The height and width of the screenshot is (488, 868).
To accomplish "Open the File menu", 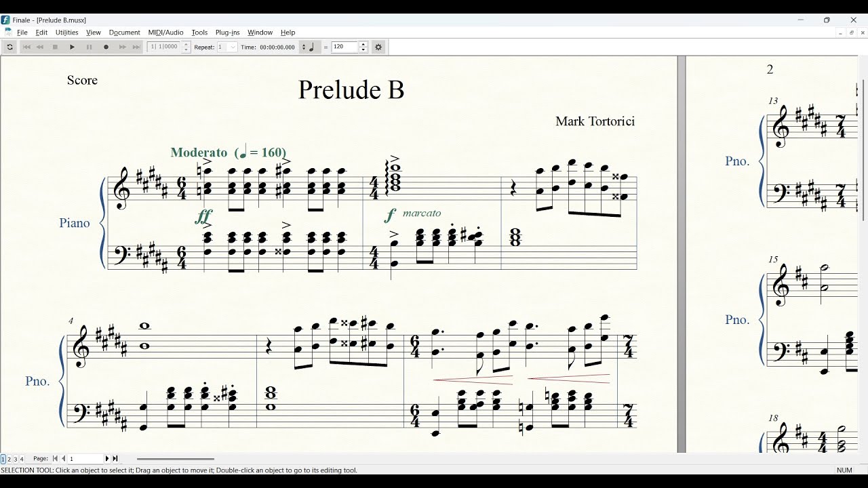I will pyautogui.click(x=22, y=32).
